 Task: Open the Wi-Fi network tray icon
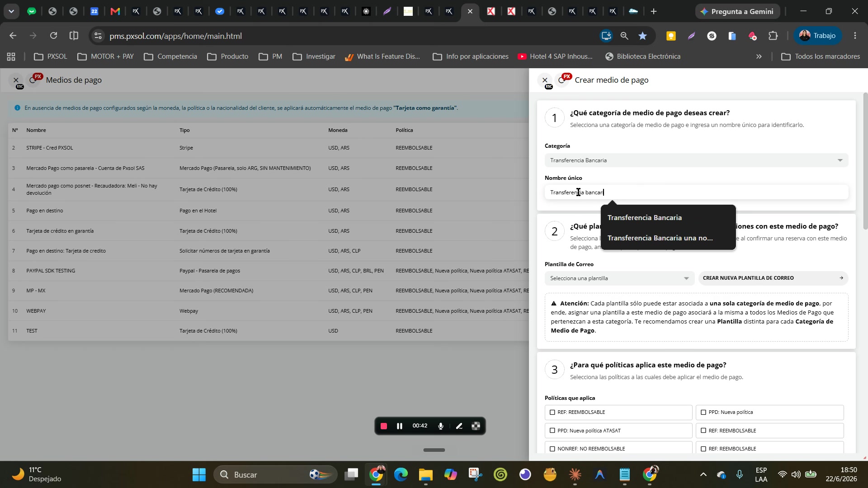tap(782, 475)
